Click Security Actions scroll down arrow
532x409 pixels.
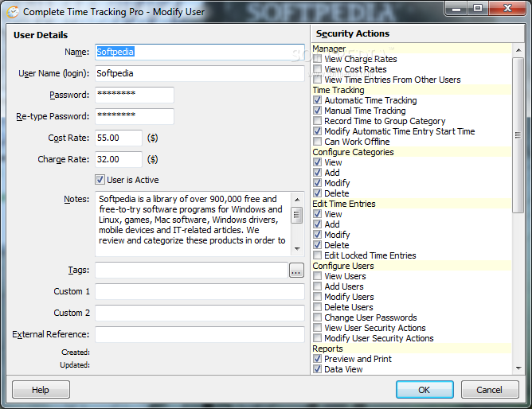(518, 368)
